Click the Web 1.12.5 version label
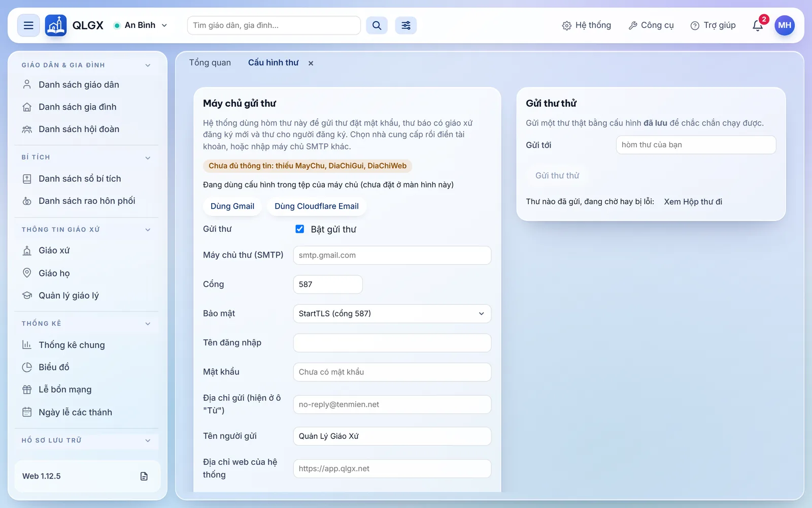 (42, 476)
